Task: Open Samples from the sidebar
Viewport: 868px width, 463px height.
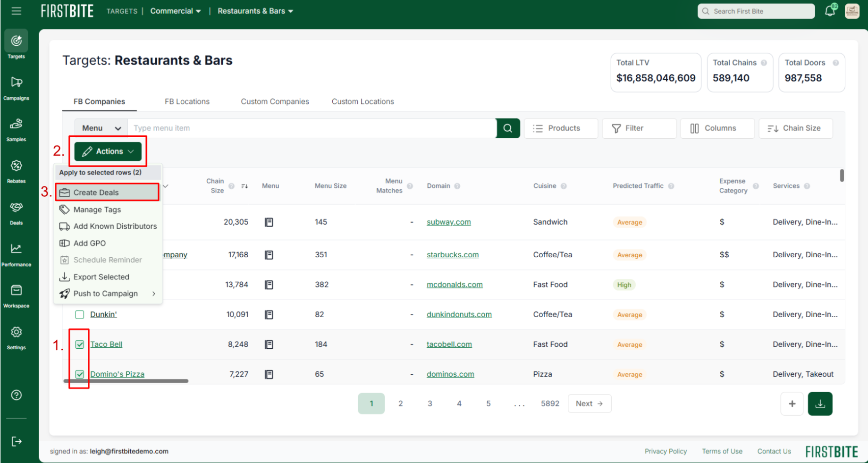Action: click(x=16, y=129)
